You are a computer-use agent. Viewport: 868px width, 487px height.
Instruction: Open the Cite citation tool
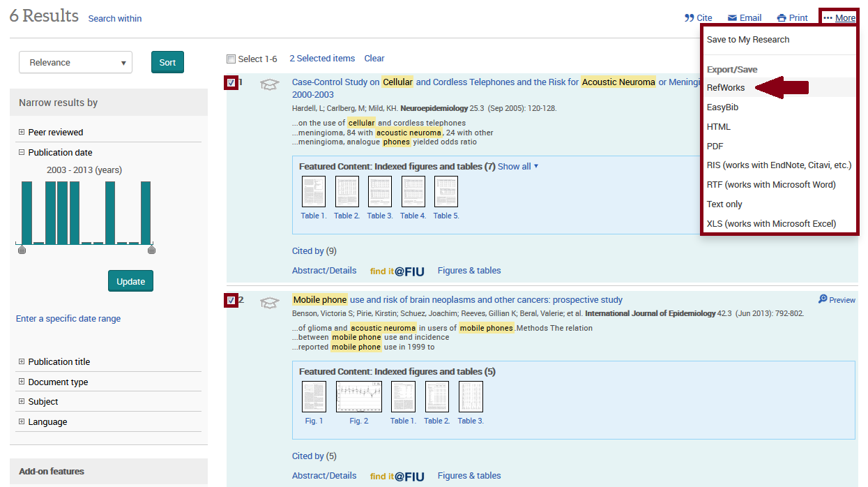pos(698,17)
